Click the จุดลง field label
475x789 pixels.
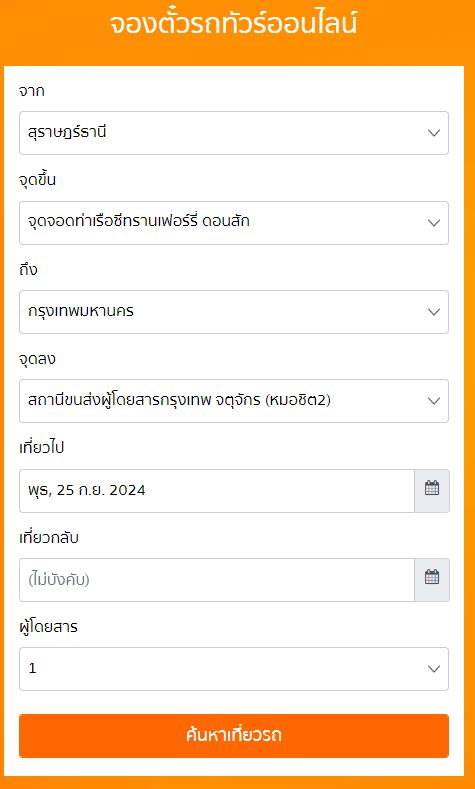[37, 359]
